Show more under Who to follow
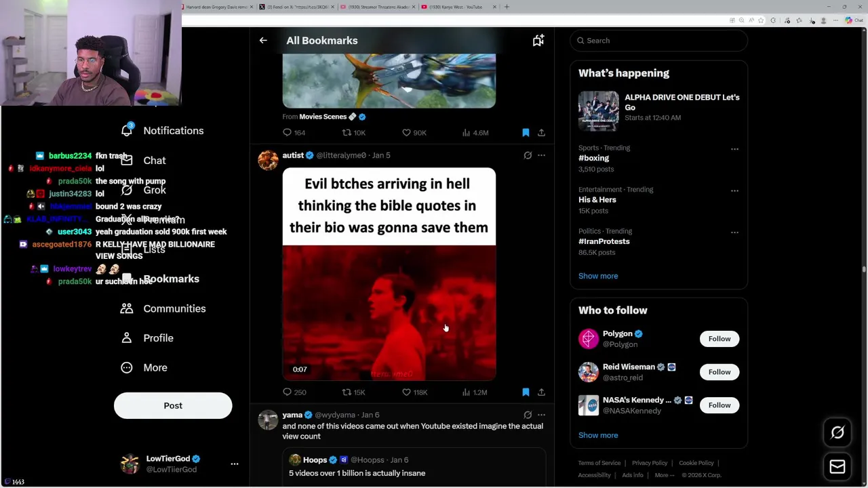The width and height of the screenshot is (868, 488). 598,435
